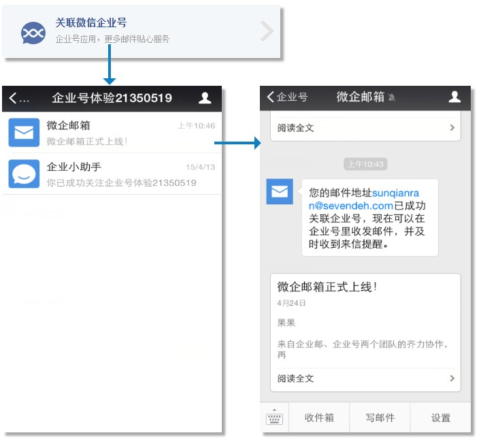Open the 企业小助手 smiley chat icon
The width and height of the screenshot is (483, 448).
click(x=24, y=174)
